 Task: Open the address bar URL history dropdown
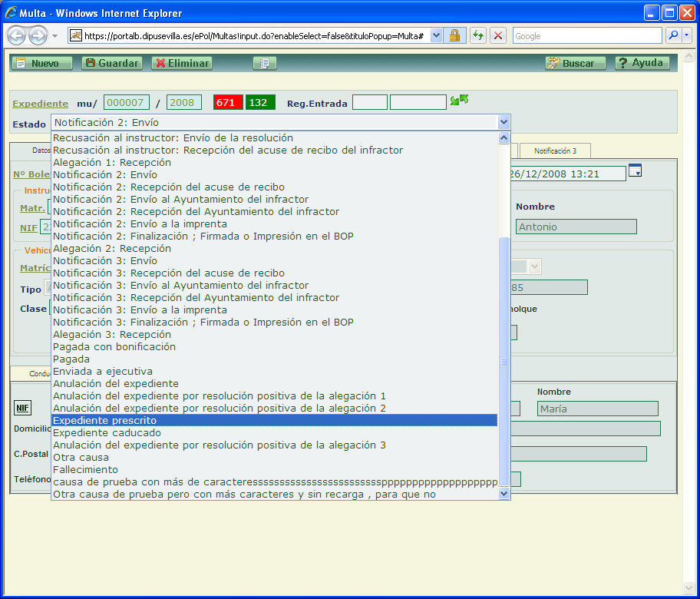point(436,36)
